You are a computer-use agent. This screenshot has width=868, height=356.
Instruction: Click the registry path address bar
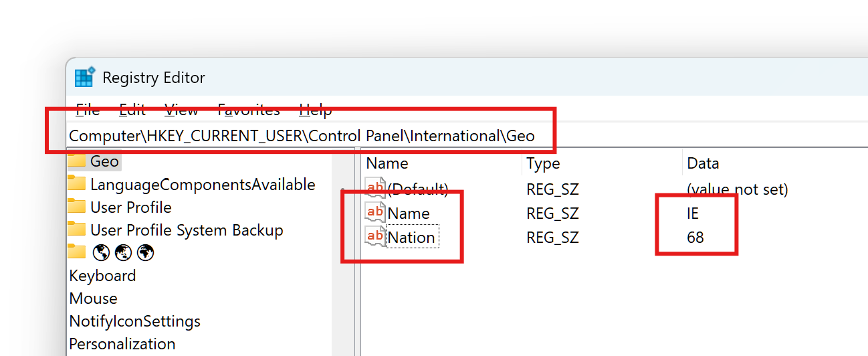(302, 136)
